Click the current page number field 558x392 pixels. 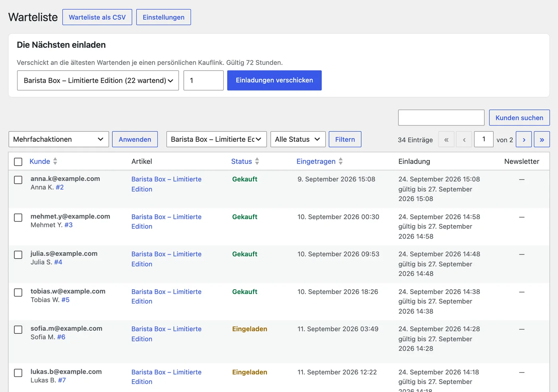(484, 139)
